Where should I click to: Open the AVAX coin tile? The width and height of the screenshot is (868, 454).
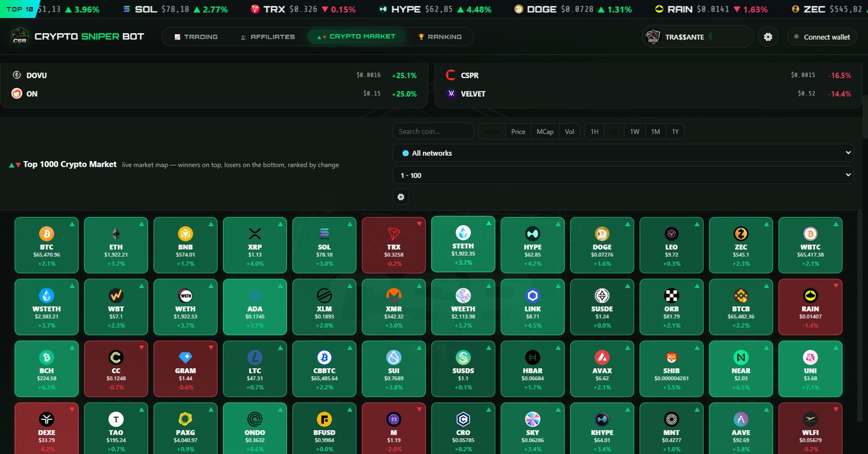602,369
